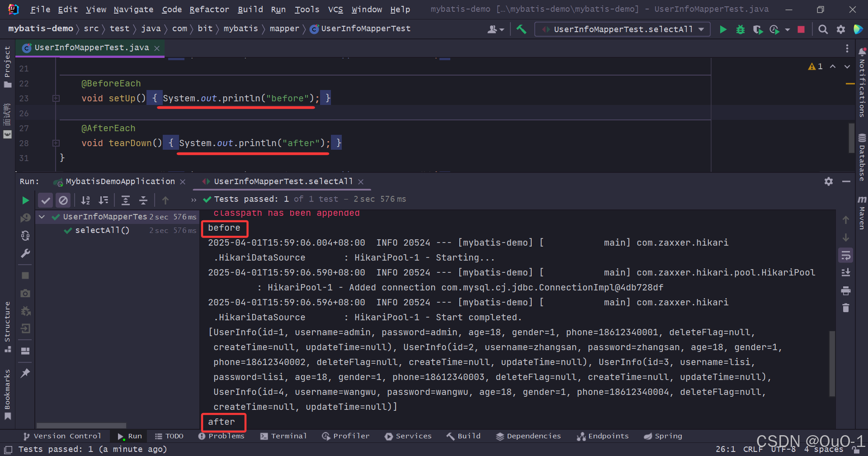The image size is (868, 456).
Task: Open the VCS menu
Action: click(335, 9)
